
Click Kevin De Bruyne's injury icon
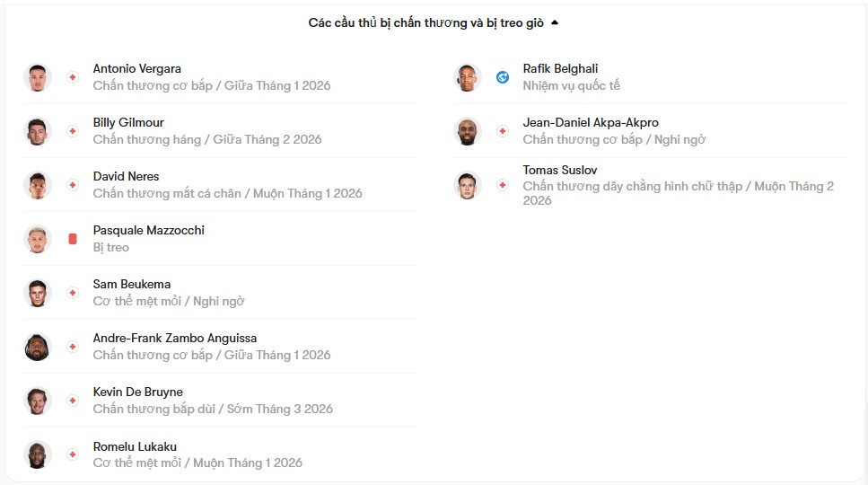pyautogui.click(x=73, y=401)
